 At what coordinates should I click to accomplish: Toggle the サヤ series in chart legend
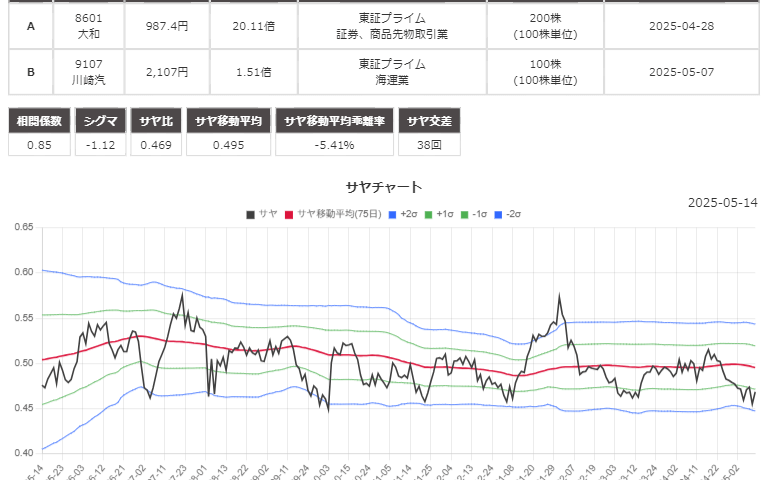pos(262,214)
